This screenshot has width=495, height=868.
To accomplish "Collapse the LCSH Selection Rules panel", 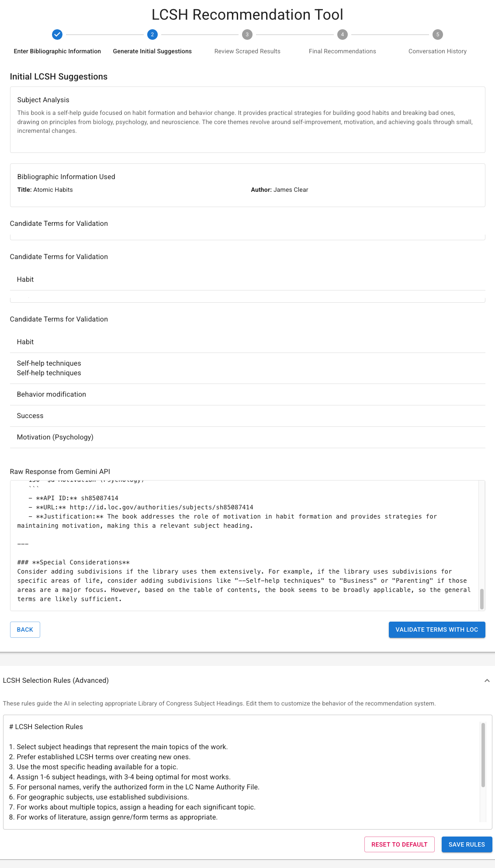I will point(487,681).
